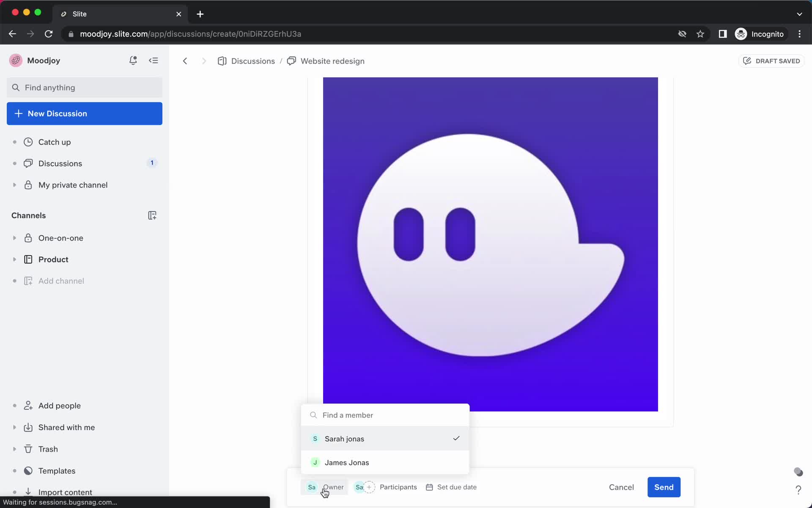The width and height of the screenshot is (812, 508).
Task: Expand Product channel arrow
Action: coord(14,260)
